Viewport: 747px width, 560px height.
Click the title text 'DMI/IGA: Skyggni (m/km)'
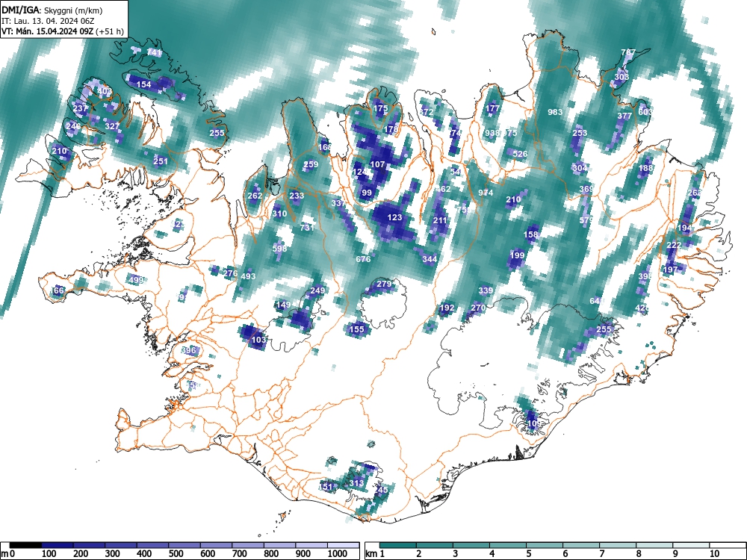tap(52, 10)
